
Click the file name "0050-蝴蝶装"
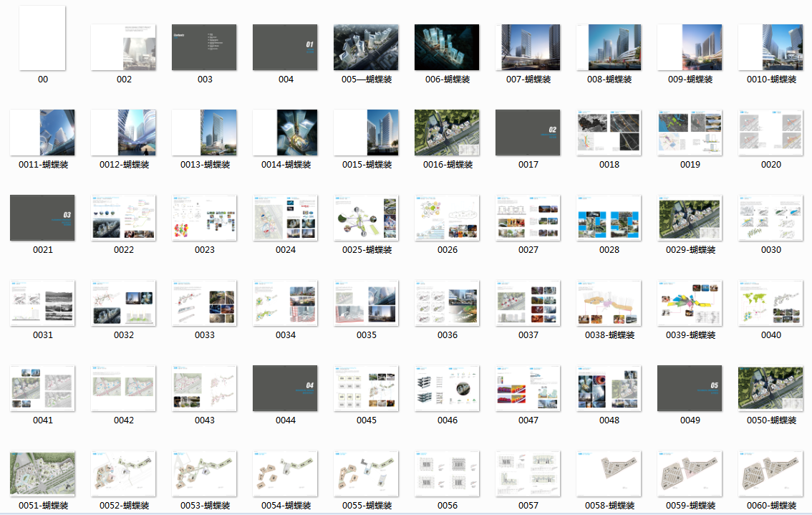point(771,420)
